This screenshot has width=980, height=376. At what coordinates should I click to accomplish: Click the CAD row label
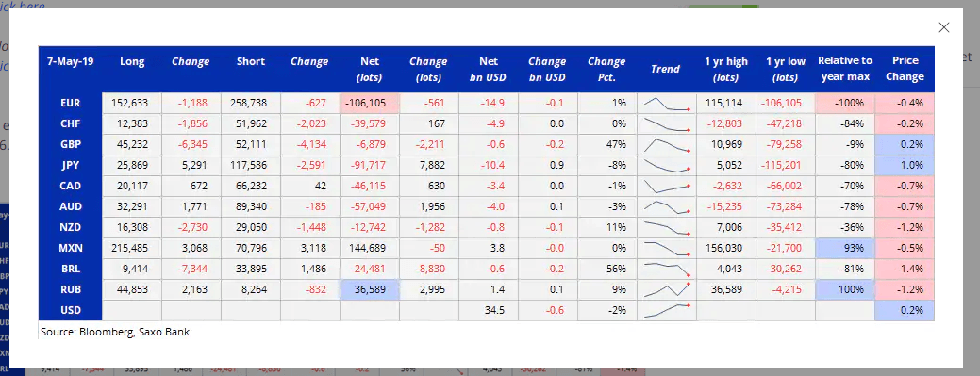coord(70,186)
